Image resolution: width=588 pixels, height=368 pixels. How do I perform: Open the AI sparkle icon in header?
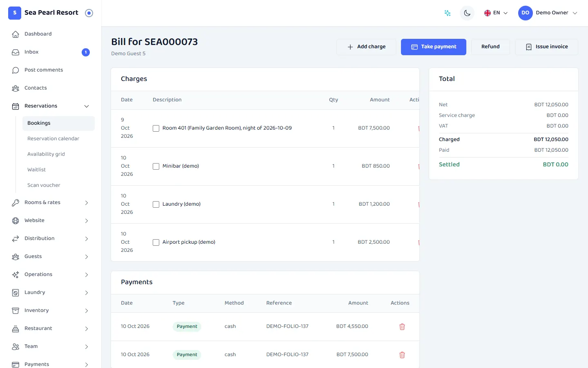pyautogui.click(x=448, y=13)
